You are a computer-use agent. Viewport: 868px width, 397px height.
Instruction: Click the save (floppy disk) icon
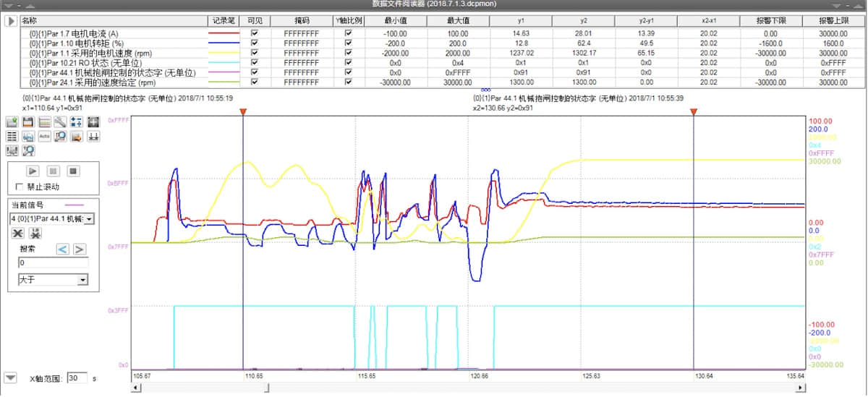pos(28,122)
